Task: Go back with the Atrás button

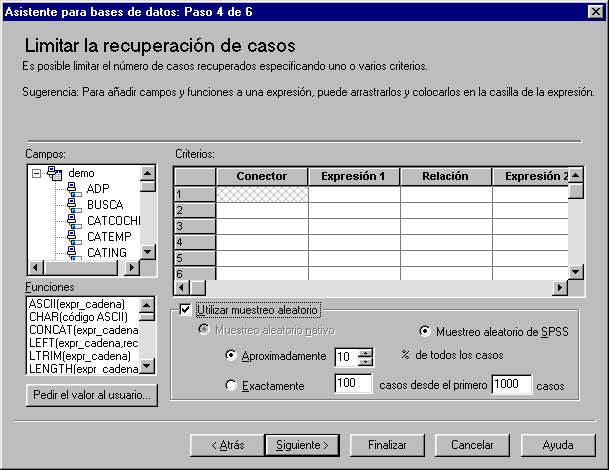Action: pos(228,445)
